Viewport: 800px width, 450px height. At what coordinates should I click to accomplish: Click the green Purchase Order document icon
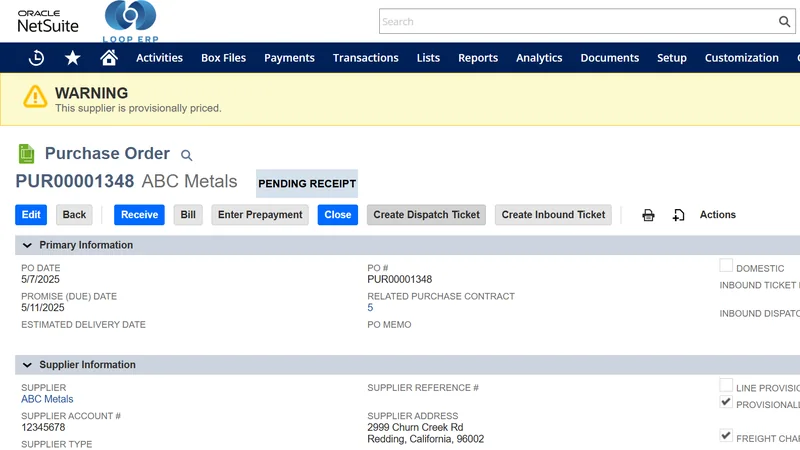click(27, 154)
